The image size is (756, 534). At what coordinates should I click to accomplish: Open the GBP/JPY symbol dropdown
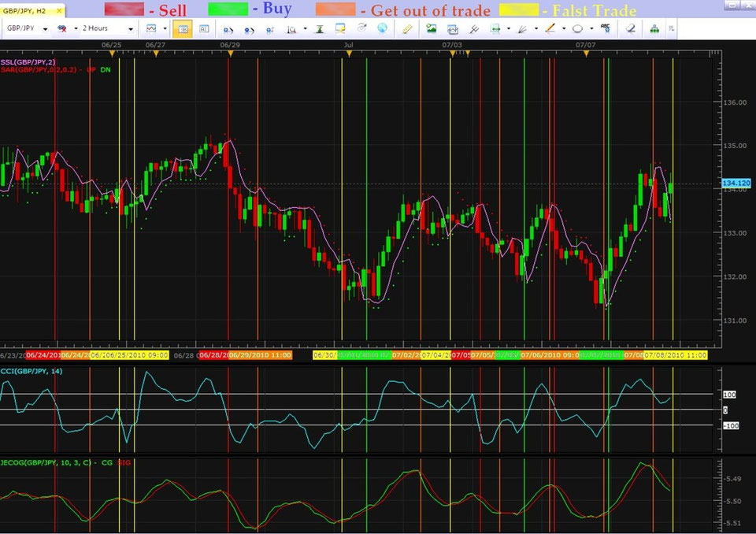coord(46,29)
